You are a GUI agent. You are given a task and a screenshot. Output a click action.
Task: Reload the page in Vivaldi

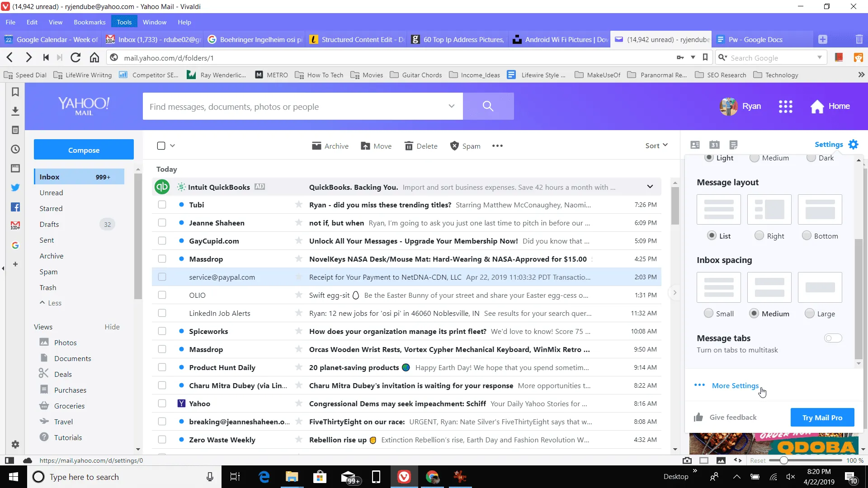tap(75, 57)
